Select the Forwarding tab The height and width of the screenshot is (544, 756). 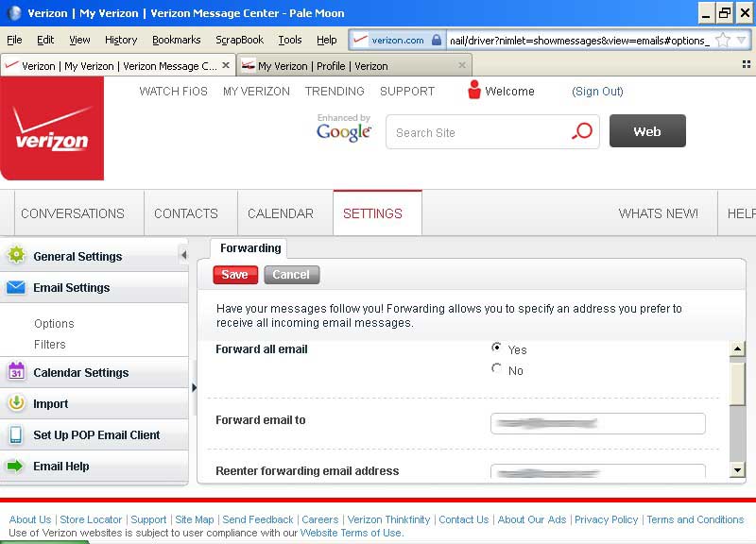(x=250, y=248)
